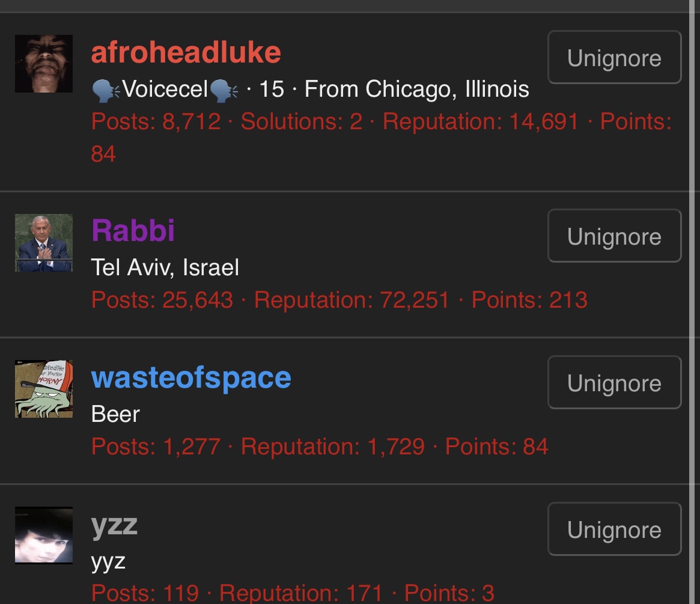
Task: Unignore user wasteofspace
Action: coord(614,383)
